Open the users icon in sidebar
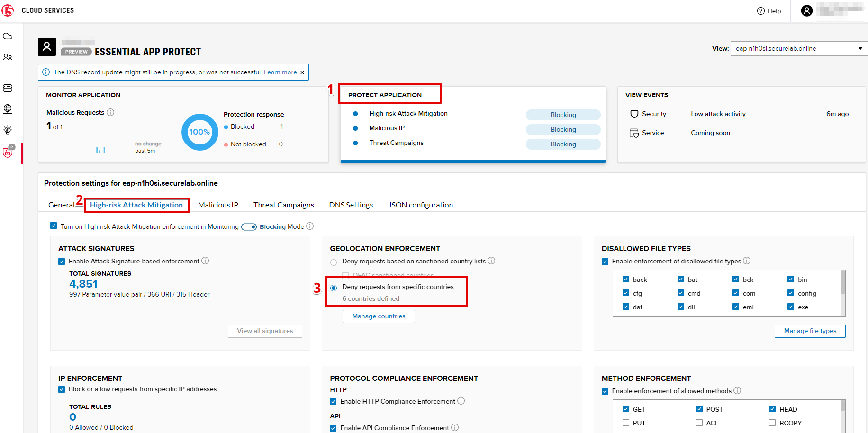 (x=8, y=57)
